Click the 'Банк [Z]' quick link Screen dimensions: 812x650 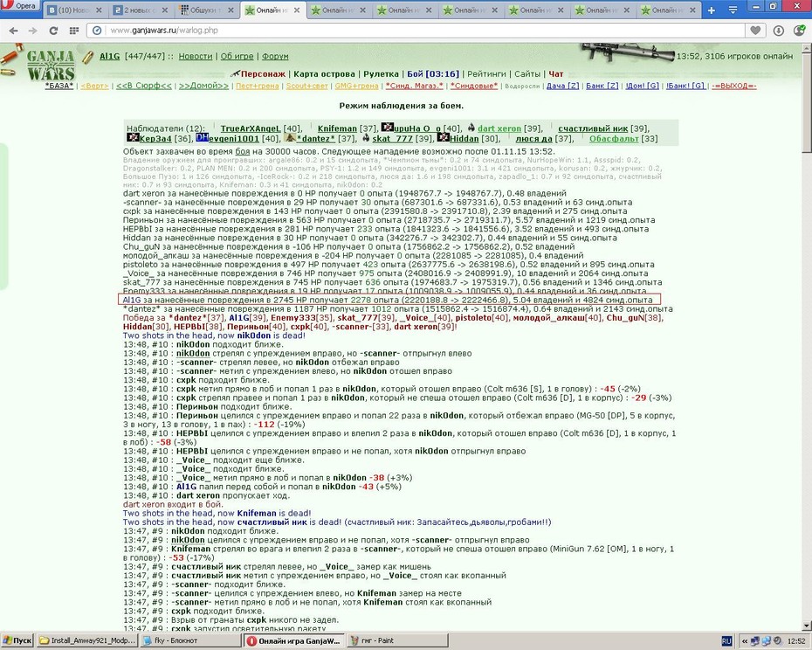click(x=602, y=86)
